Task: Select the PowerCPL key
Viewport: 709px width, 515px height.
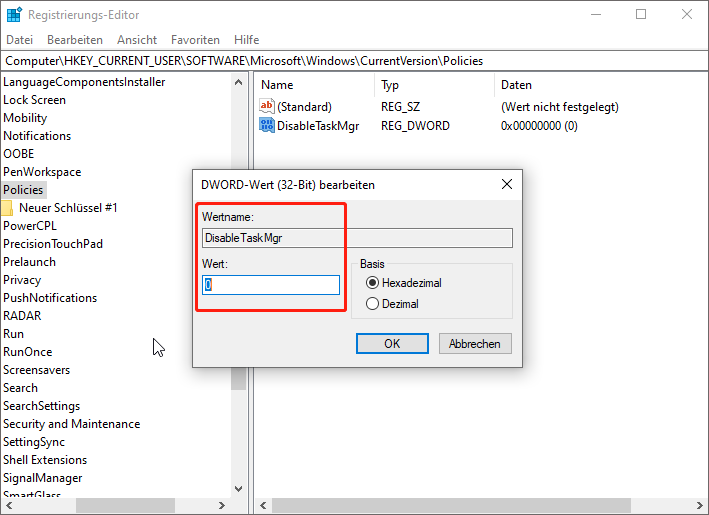Action: coord(30,226)
